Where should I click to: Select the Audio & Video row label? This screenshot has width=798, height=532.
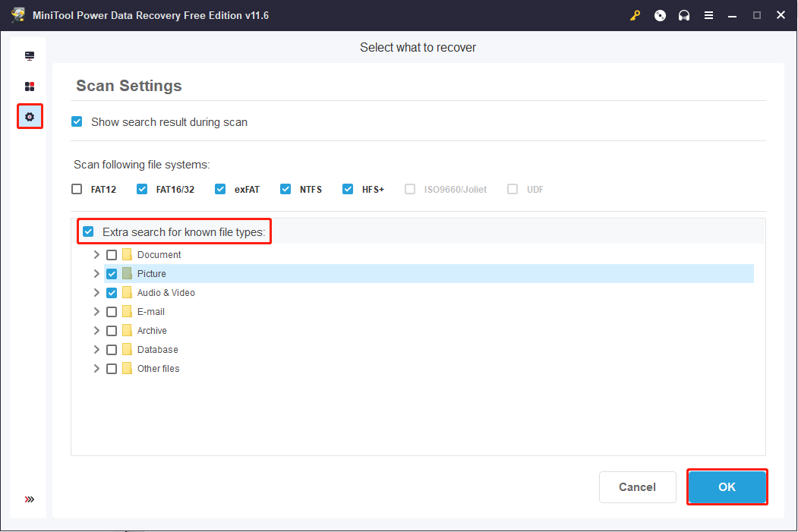[x=166, y=292]
